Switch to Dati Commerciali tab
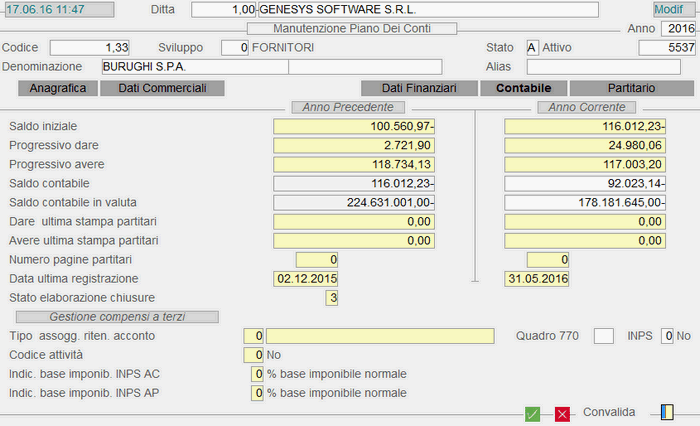700x426 pixels. coord(162,88)
